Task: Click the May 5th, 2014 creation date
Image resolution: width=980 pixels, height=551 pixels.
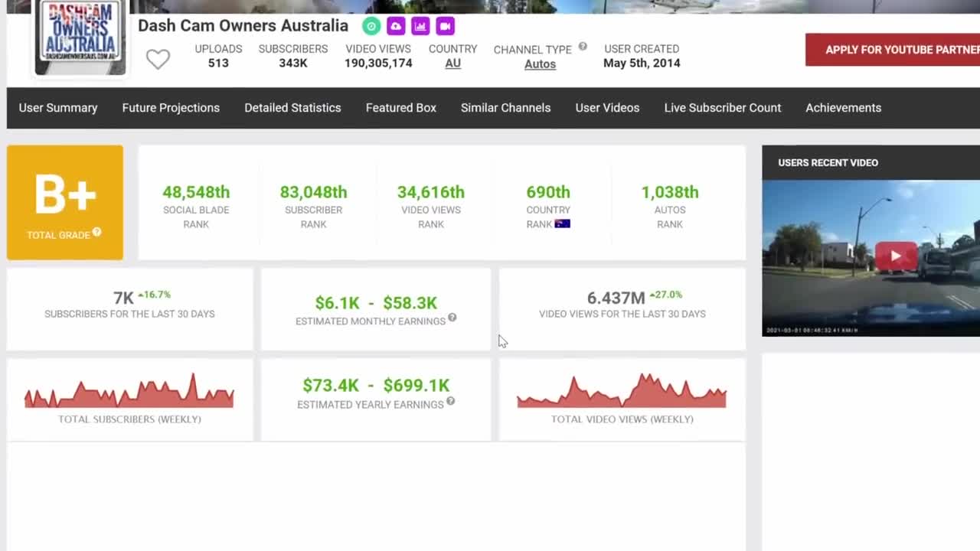Action: point(642,64)
